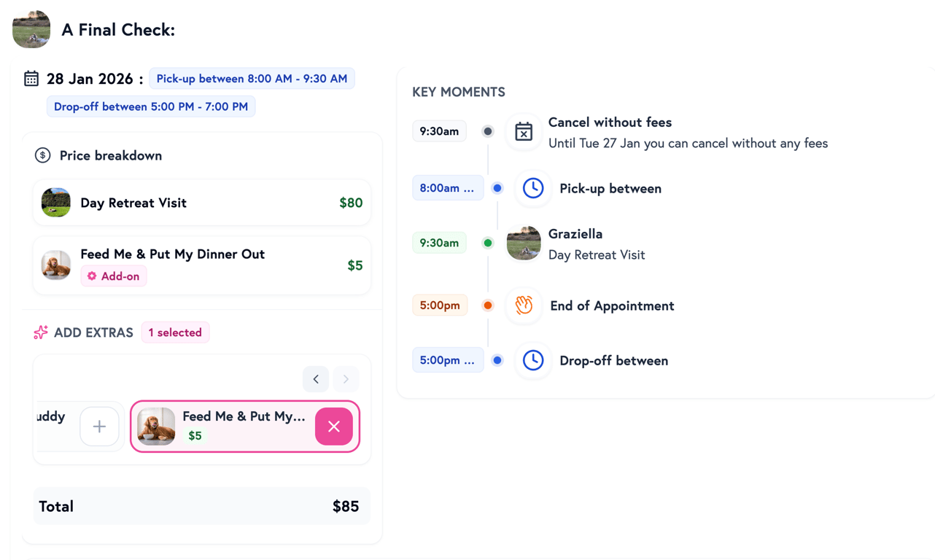Viewport: 935px width, 560px height.
Task: Click the Pick-up between 8:00 AM - 9:30 AM chip
Action: (x=252, y=79)
